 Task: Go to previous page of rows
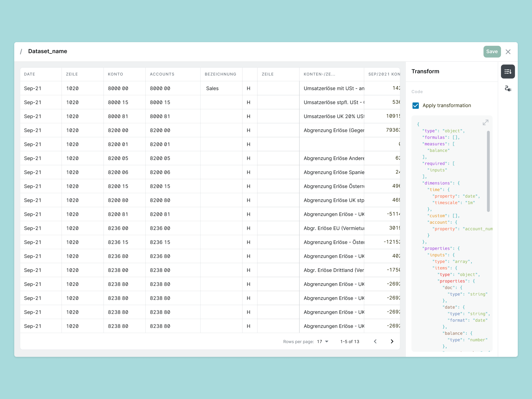375,341
